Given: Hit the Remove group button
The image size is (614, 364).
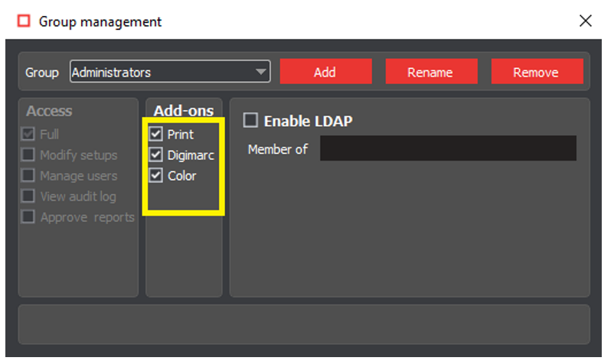Looking at the screenshot, I should [x=536, y=72].
